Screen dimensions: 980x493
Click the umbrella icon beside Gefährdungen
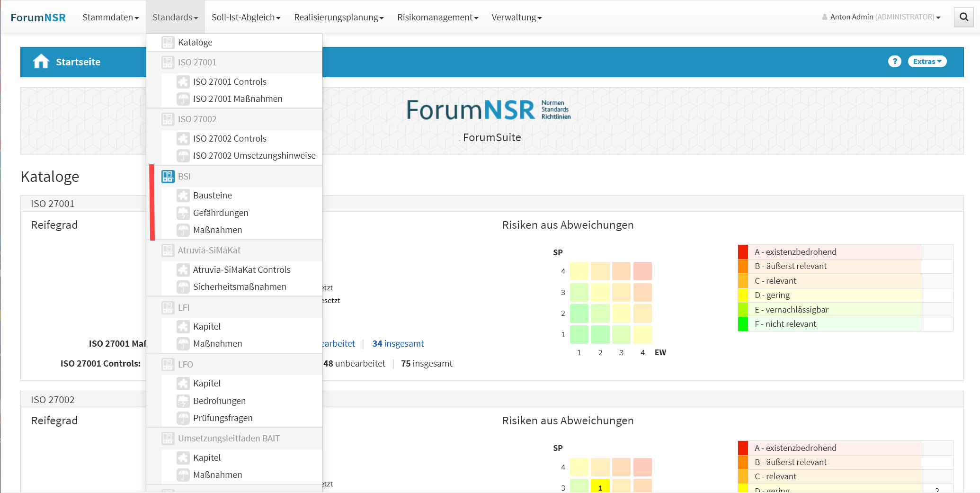coord(183,213)
